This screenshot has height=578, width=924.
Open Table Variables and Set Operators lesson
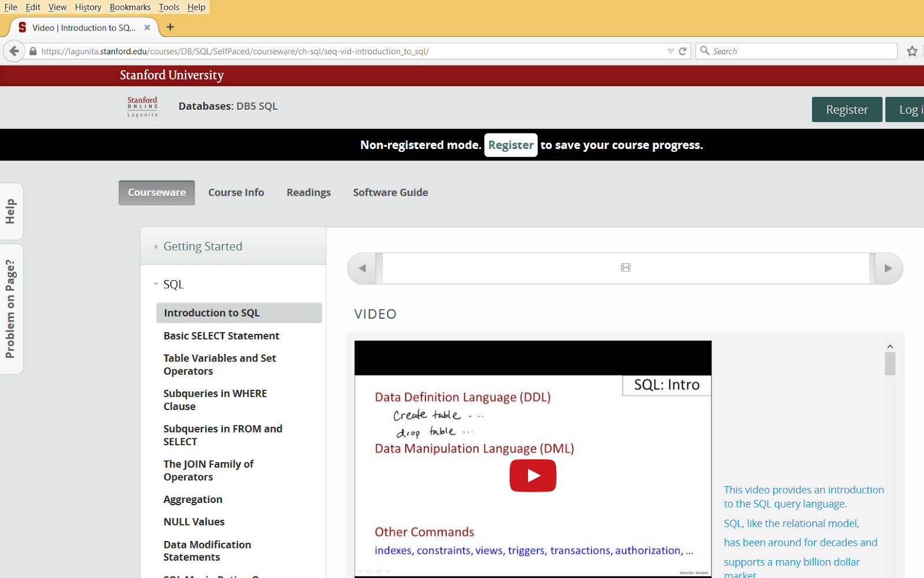[219, 364]
